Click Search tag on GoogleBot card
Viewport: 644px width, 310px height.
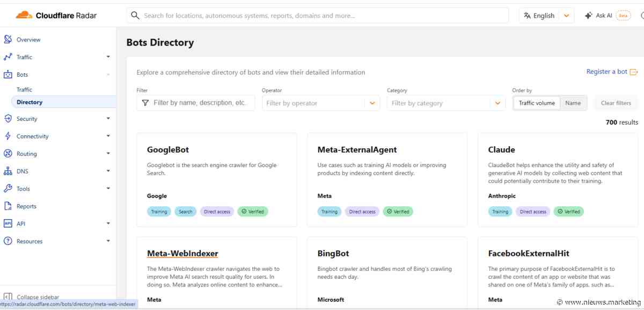pyautogui.click(x=186, y=212)
